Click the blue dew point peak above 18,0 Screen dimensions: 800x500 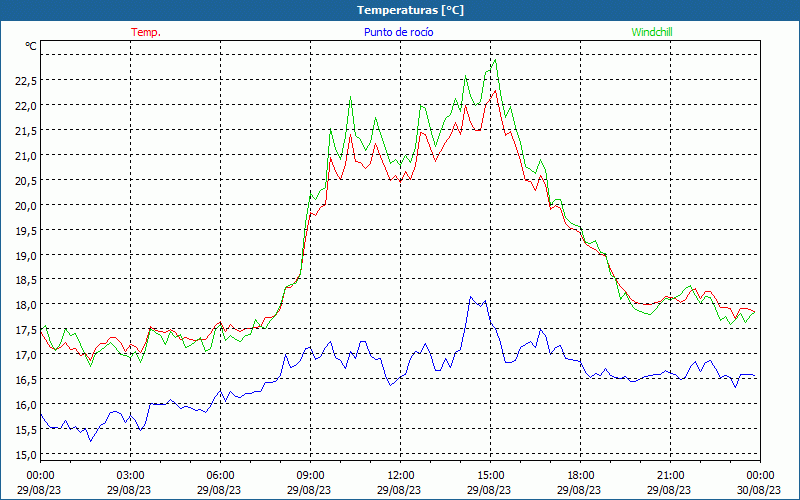click(470, 297)
